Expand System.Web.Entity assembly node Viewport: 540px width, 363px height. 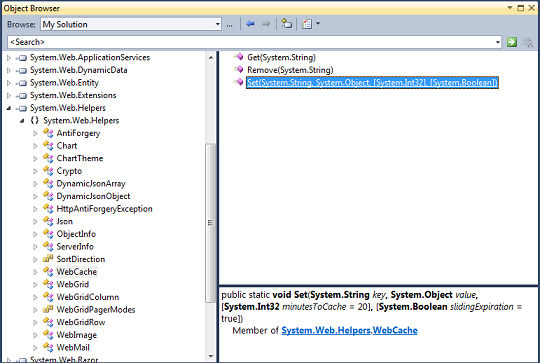click(x=9, y=83)
